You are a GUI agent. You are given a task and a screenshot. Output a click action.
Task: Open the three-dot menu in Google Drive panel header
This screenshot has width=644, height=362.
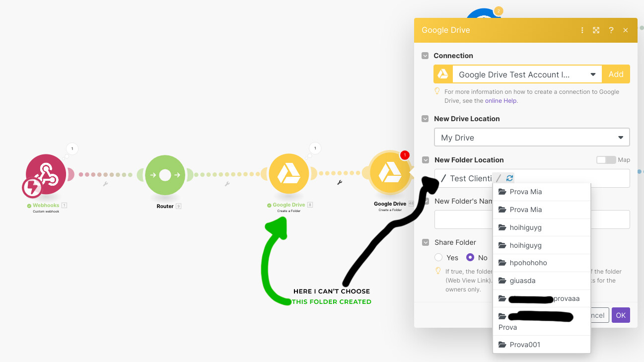tap(582, 30)
